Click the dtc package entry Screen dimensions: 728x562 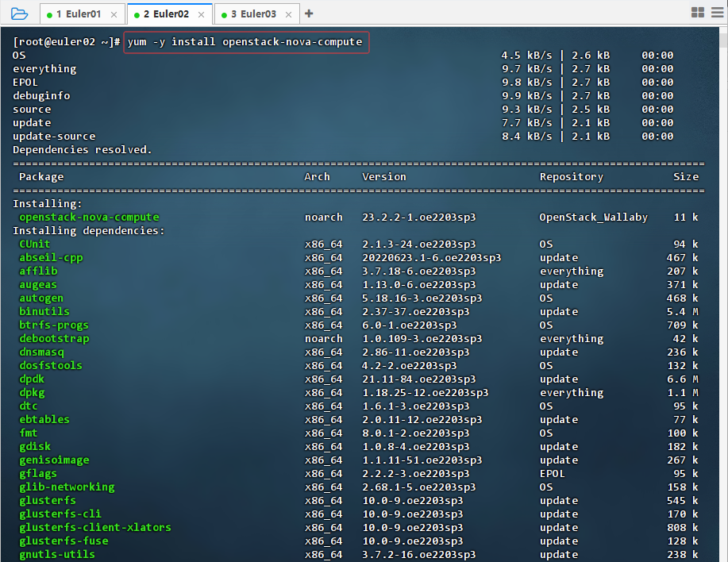(x=29, y=406)
